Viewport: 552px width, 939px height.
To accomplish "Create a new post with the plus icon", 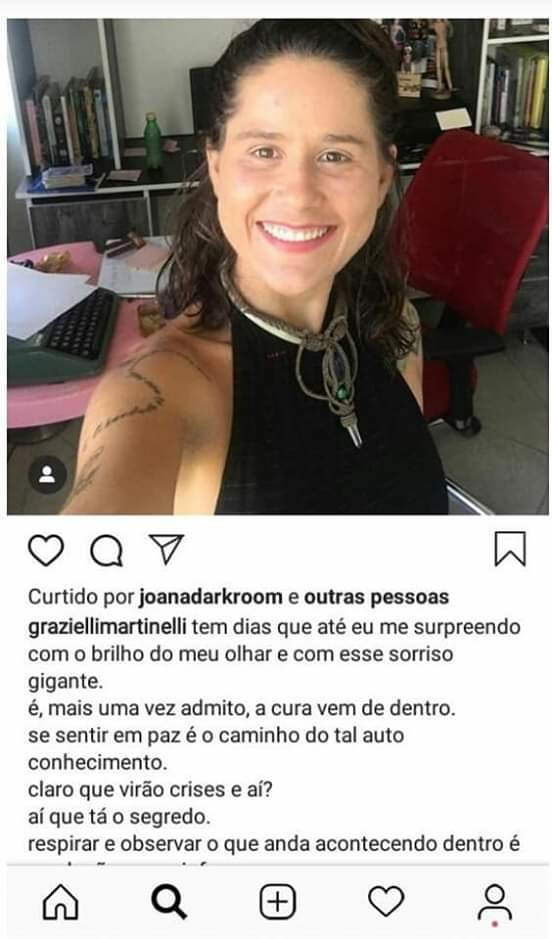I will (x=278, y=902).
